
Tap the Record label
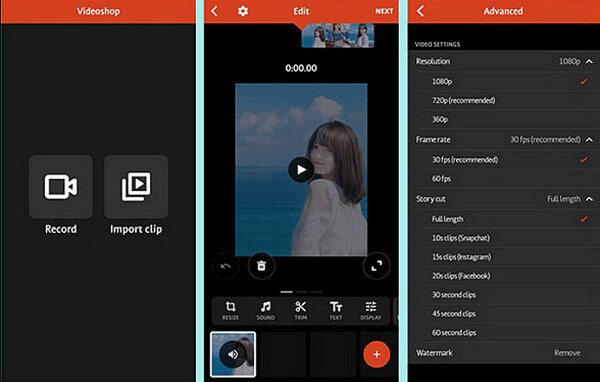point(61,229)
